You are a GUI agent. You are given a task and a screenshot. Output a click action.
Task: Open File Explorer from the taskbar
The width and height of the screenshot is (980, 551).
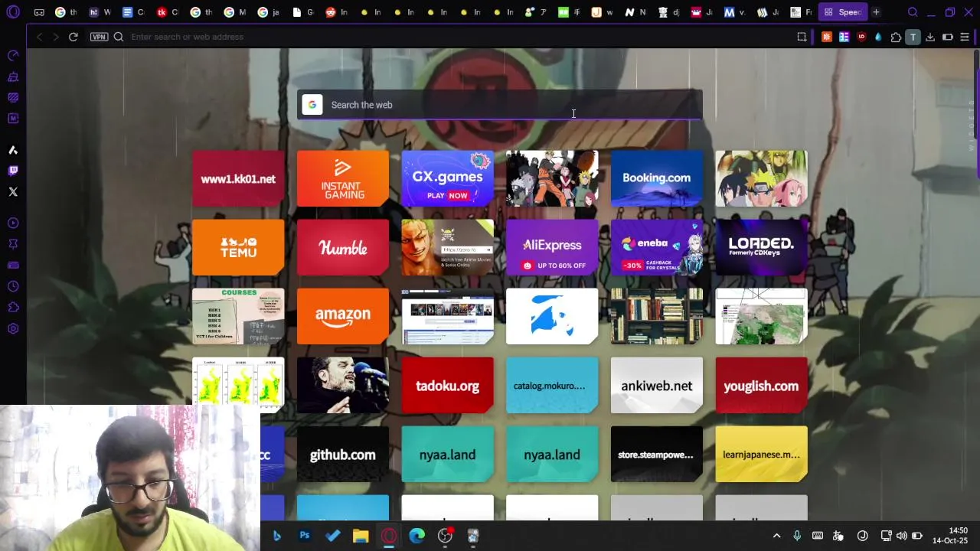[x=361, y=536]
